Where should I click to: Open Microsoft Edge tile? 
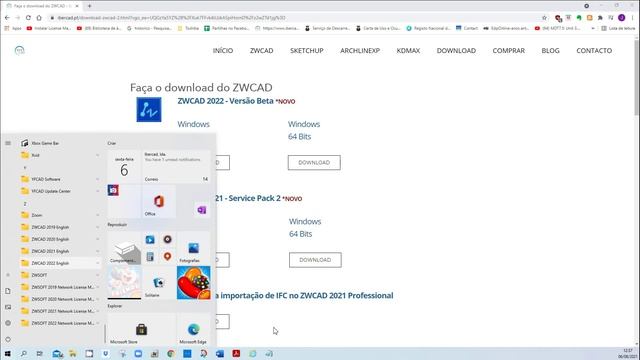tap(193, 329)
